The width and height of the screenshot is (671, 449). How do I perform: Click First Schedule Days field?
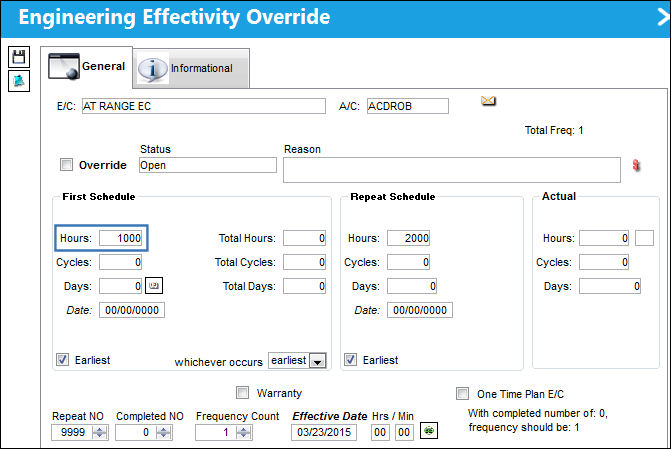pyautogui.click(x=120, y=286)
